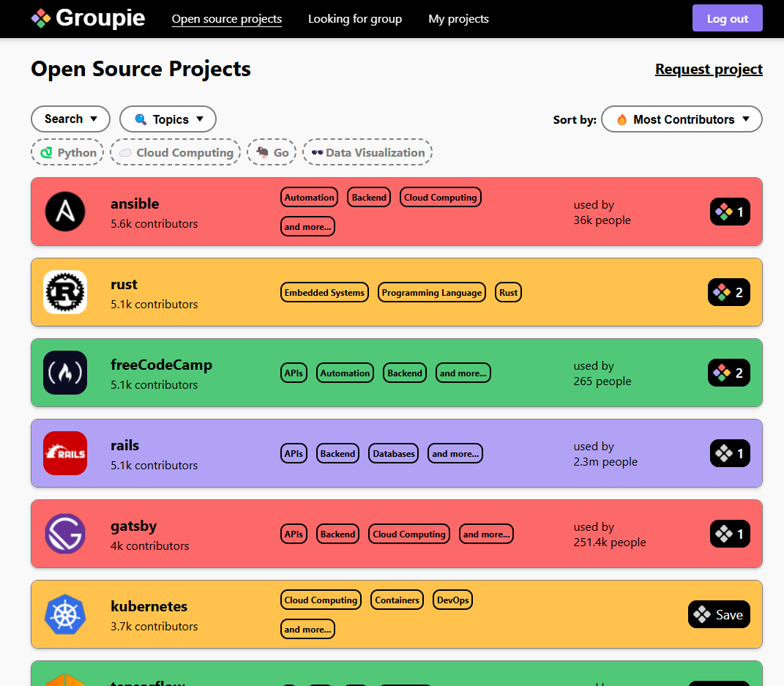Open the rails project logo
The height and width of the screenshot is (686, 784).
[65, 453]
